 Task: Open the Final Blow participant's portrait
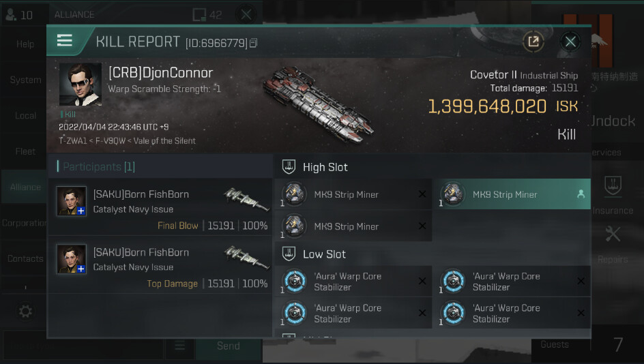pos(71,201)
